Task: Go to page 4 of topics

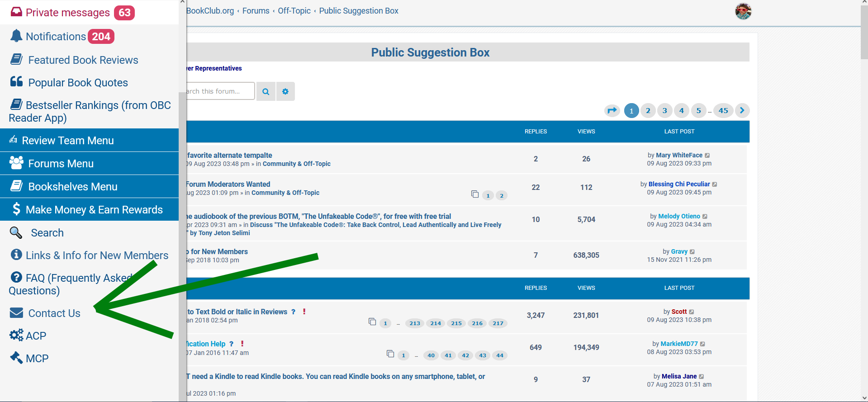Action: click(682, 110)
